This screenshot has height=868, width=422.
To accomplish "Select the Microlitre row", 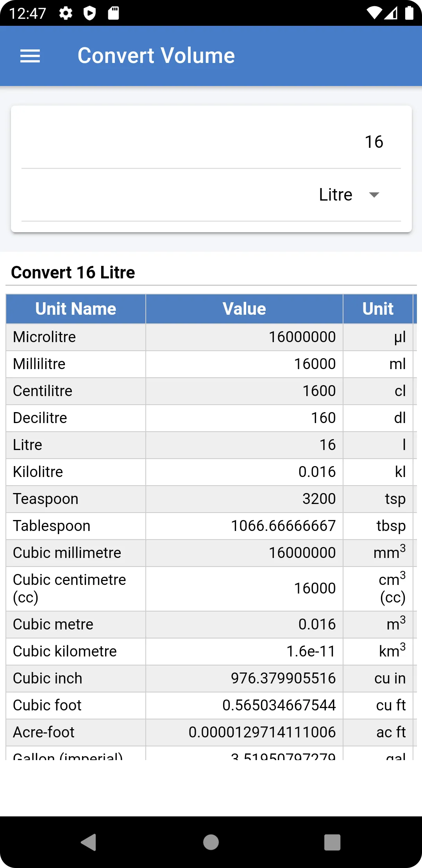I will point(211,337).
